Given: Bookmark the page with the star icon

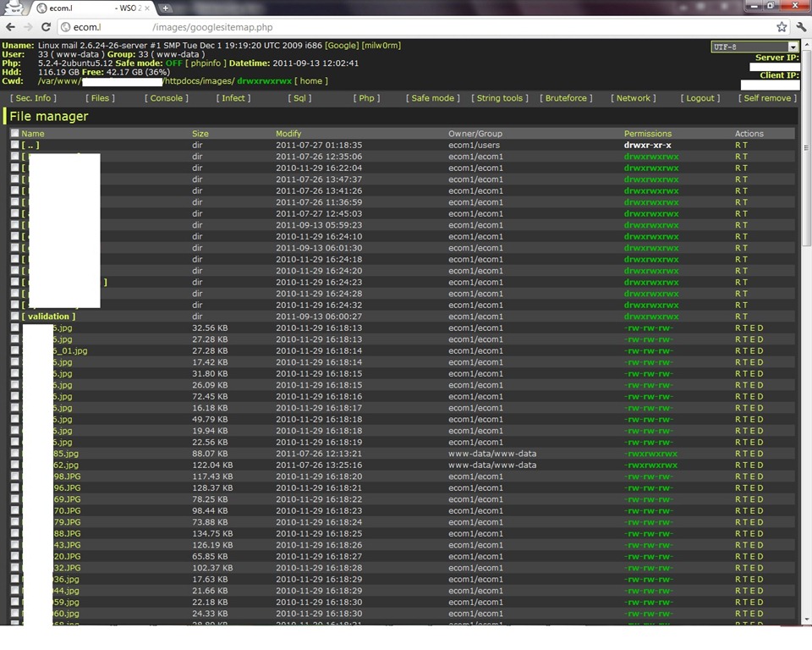Looking at the screenshot, I should coord(782,27).
